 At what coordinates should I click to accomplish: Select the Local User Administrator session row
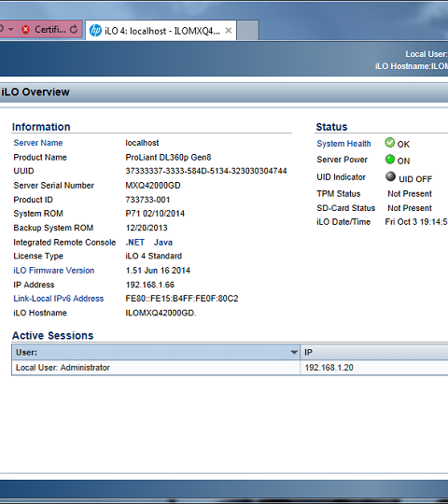(x=230, y=368)
